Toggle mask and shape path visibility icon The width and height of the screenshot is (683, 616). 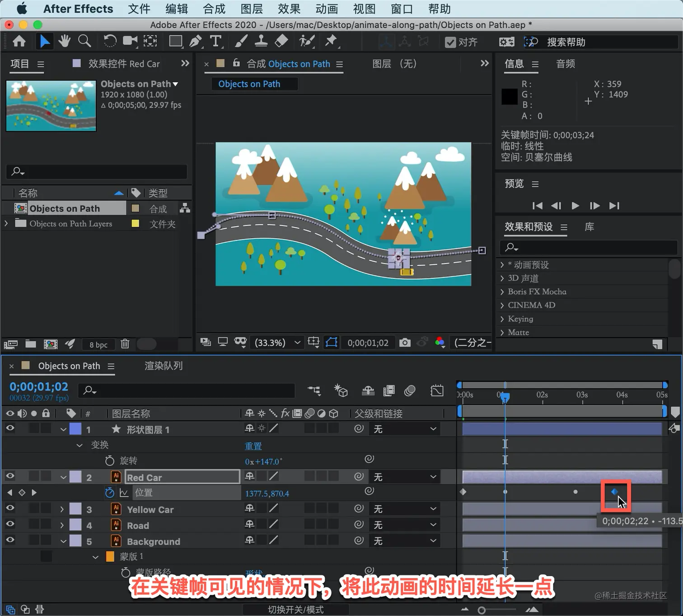[332, 342]
